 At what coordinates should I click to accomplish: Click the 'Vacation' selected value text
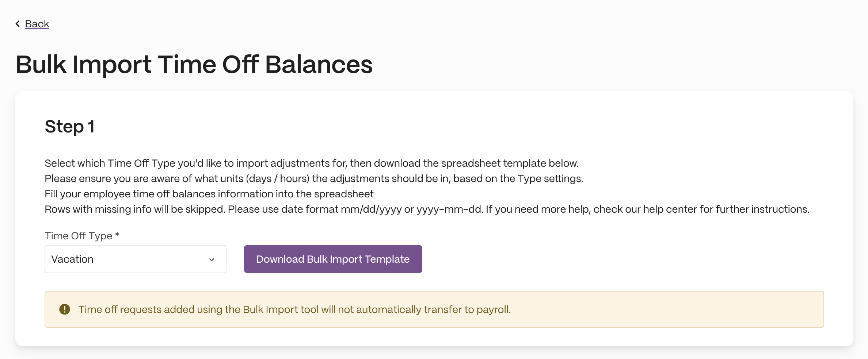tap(72, 259)
